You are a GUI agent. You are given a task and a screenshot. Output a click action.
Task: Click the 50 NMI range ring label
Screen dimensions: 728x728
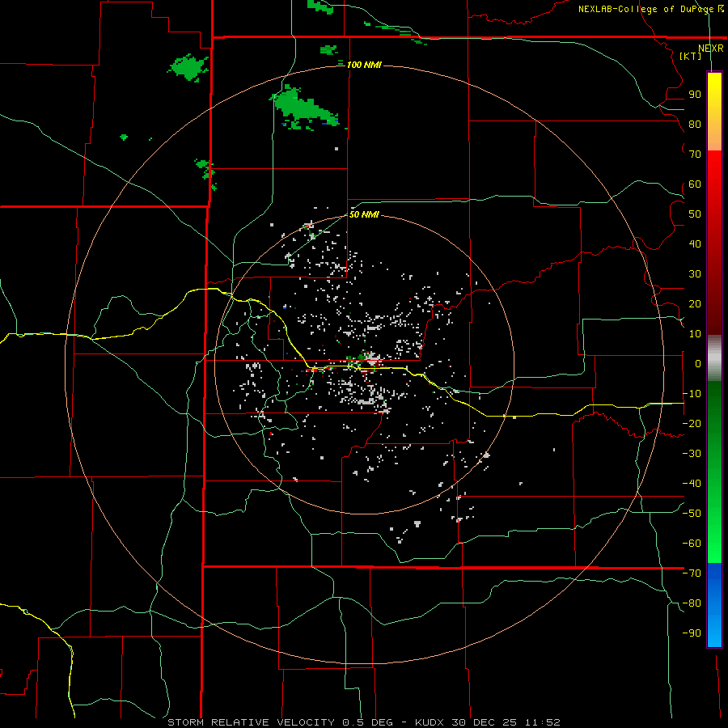[364, 214]
